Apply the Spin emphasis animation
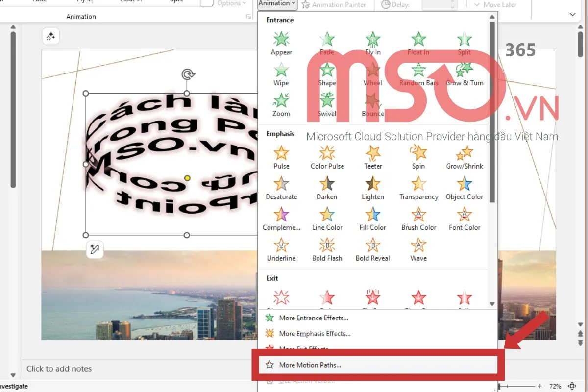 418,157
